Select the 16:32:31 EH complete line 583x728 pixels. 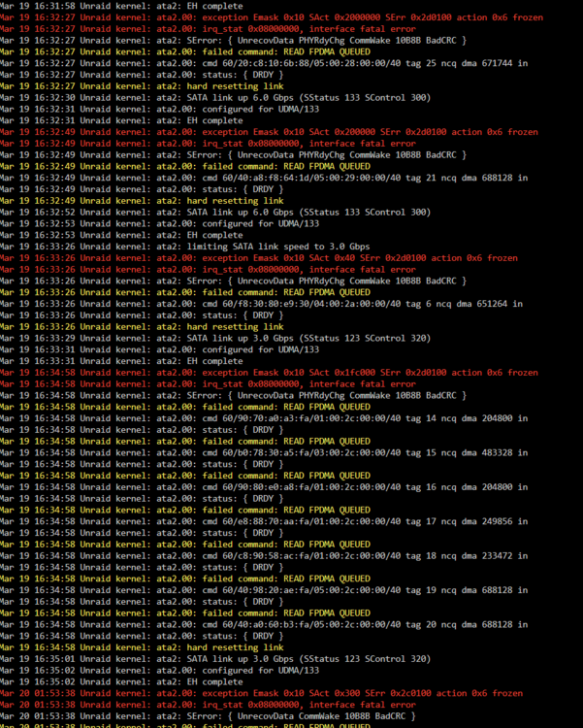point(121,120)
